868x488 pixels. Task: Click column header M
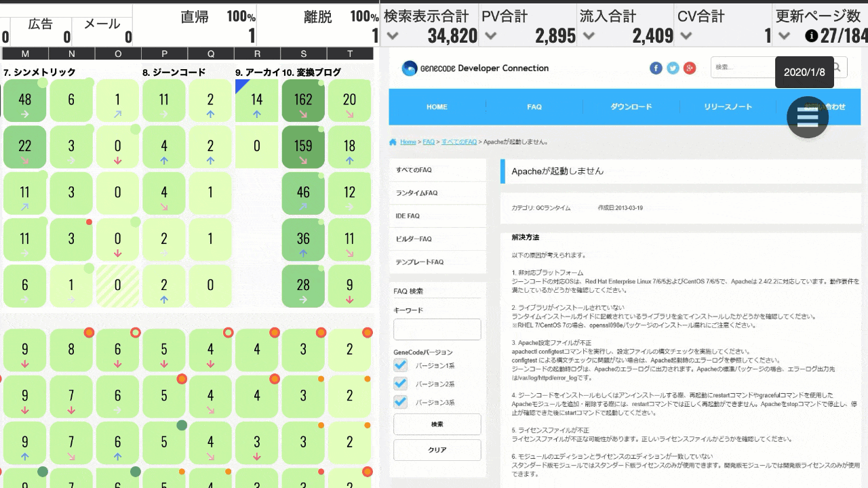point(25,54)
